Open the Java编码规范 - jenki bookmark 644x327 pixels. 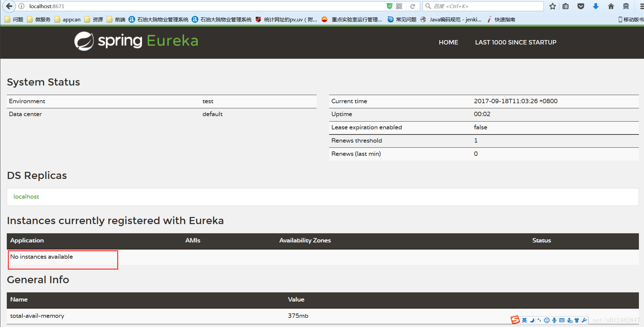pyautogui.click(x=451, y=19)
